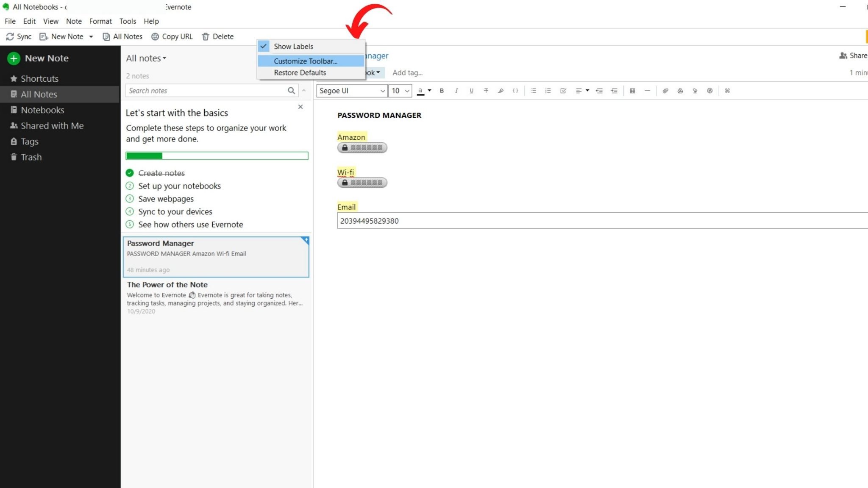Click the All Notes toolbar button

tap(122, 36)
